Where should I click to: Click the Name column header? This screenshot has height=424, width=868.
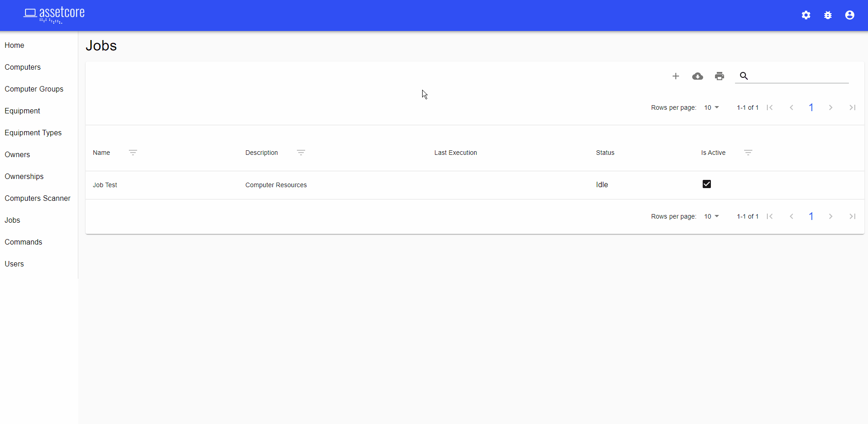[x=102, y=153]
